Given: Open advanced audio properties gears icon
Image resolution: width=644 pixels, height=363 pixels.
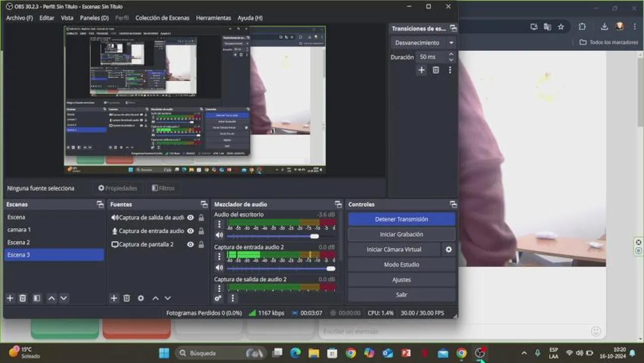Looking at the screenshot, I should point(218,298).
